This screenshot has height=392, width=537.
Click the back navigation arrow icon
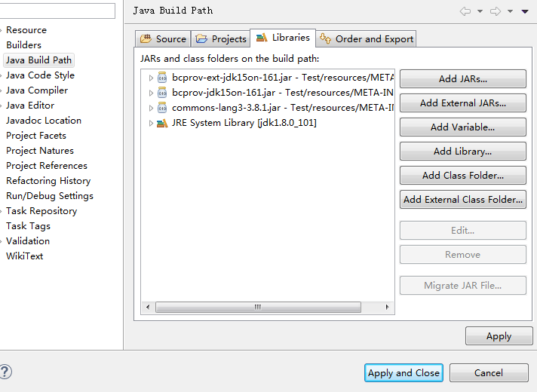click(465, 11)
